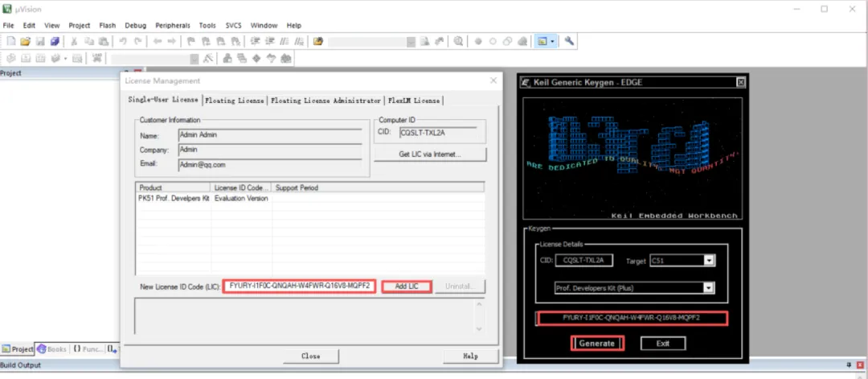Open Configuration with the wrench icon

(569, 42)
